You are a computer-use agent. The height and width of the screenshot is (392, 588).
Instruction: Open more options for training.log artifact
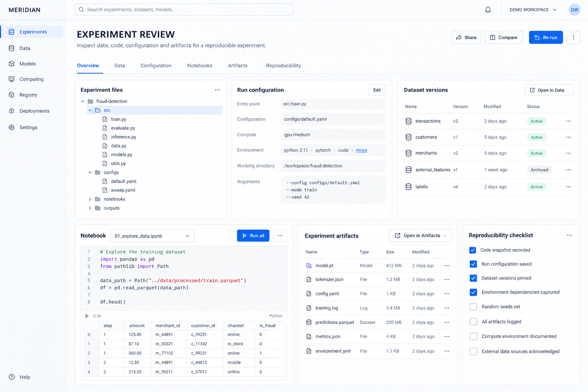point(447,308)
